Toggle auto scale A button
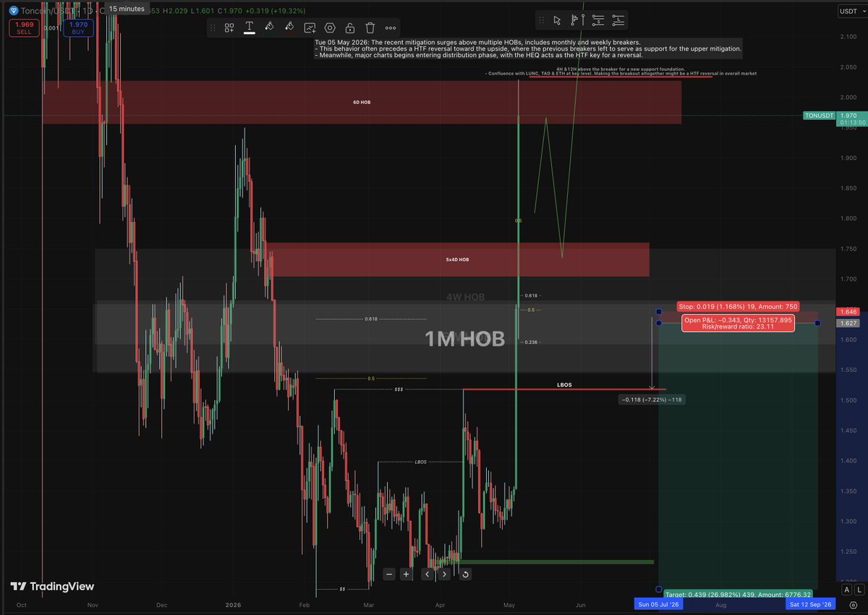The height and width of the screenshot is (615, 868). coord(847,590)
